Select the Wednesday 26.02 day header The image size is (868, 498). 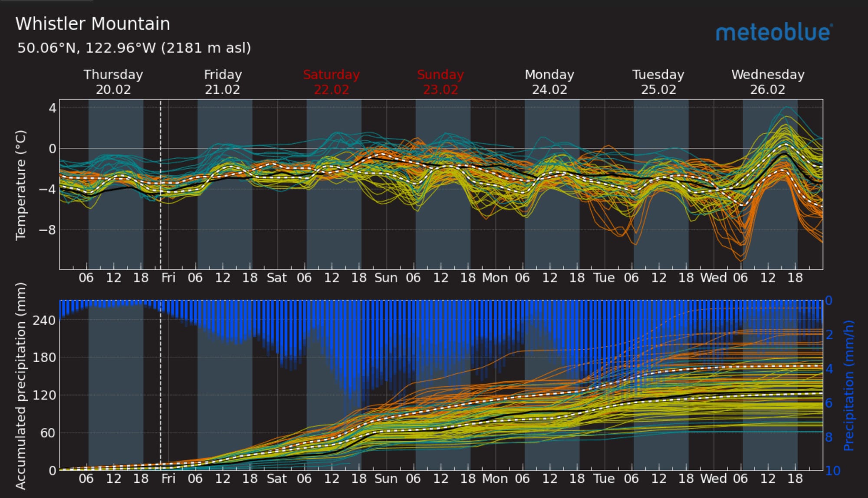click(x=768, y=82)
